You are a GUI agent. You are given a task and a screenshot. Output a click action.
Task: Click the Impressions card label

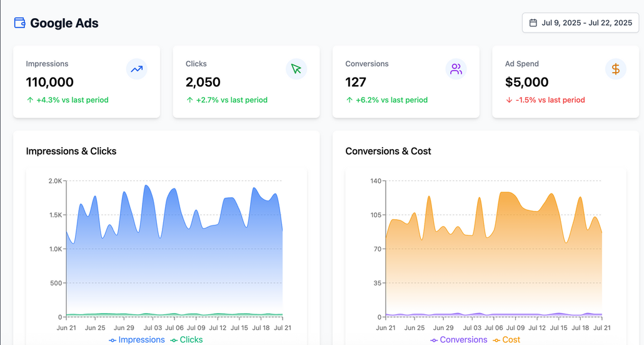pos(47,64)
